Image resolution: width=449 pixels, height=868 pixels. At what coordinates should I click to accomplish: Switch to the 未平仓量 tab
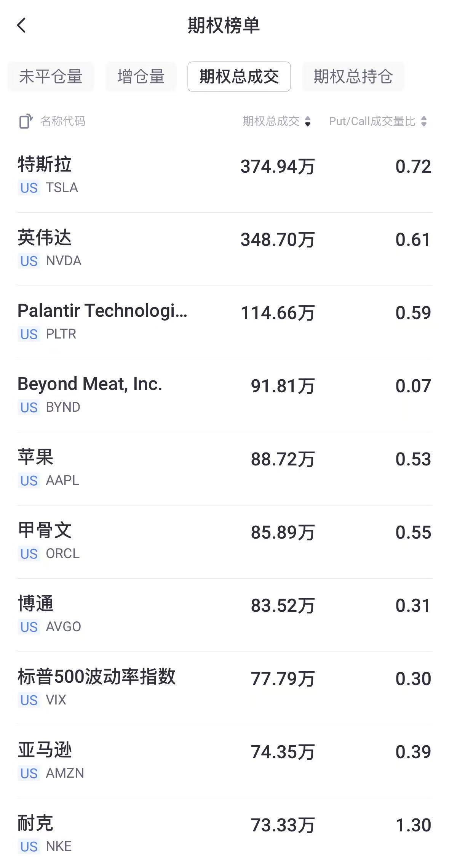51,77
